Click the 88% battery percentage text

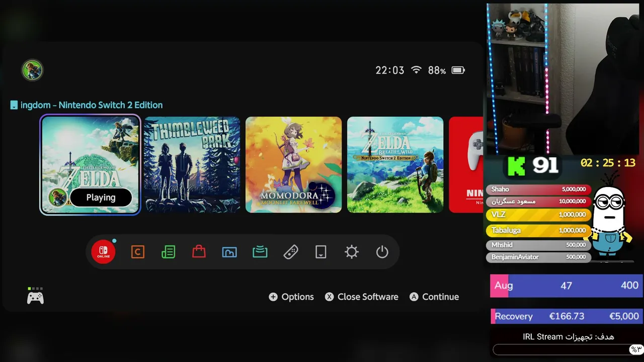(437, 70)
